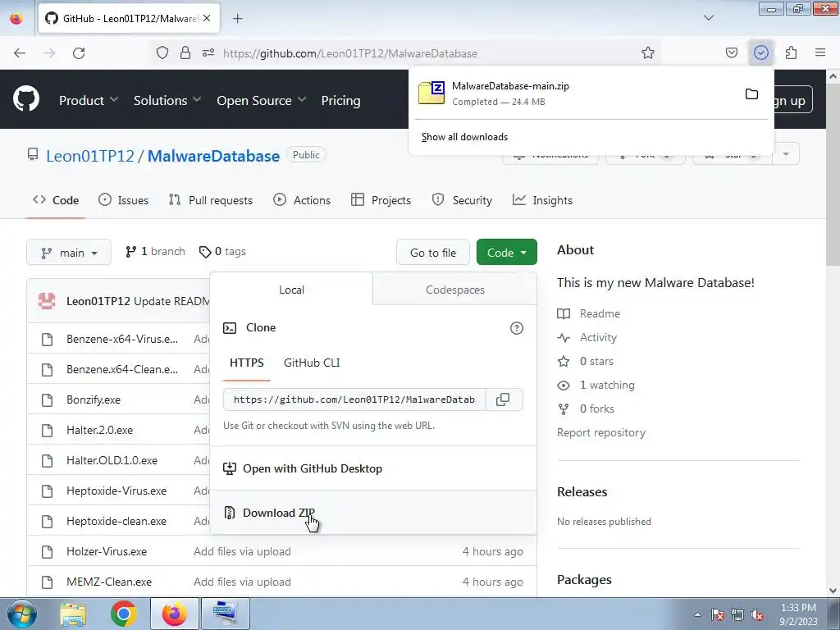Open the MalwareDatabase repository link
Screen dimensions: 840x630
(x=214, y=156)
